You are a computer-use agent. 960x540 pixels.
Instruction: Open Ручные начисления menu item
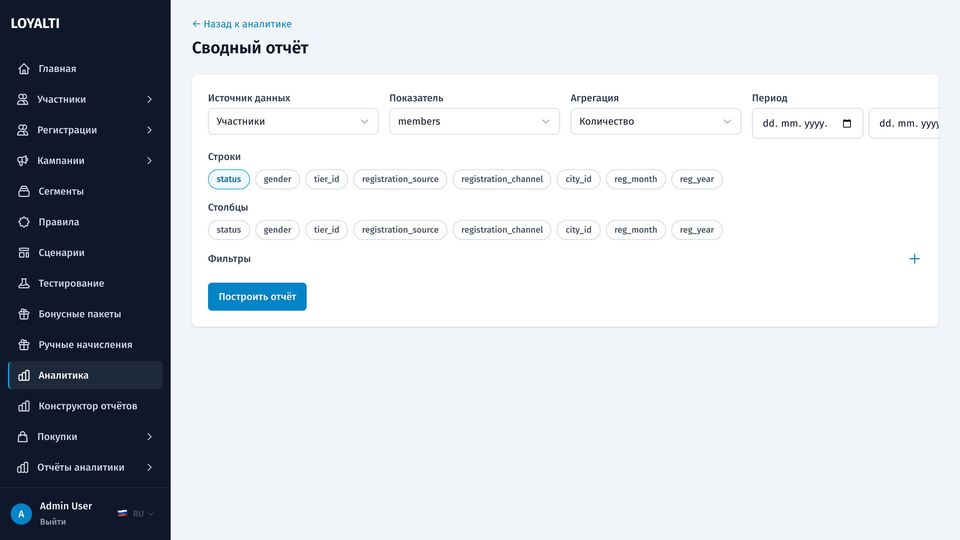[x=85, y=345]
